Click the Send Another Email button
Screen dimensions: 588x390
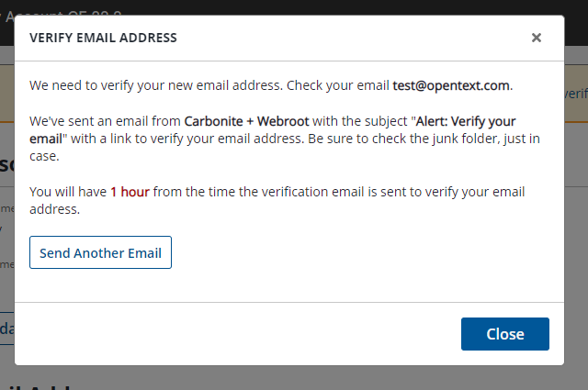[x=100, y=252]
